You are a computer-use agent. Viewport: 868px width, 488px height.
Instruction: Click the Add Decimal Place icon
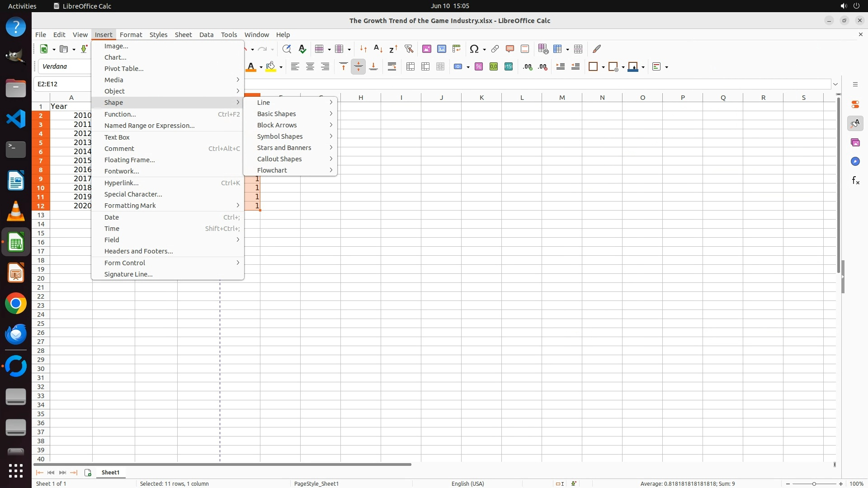527,67
